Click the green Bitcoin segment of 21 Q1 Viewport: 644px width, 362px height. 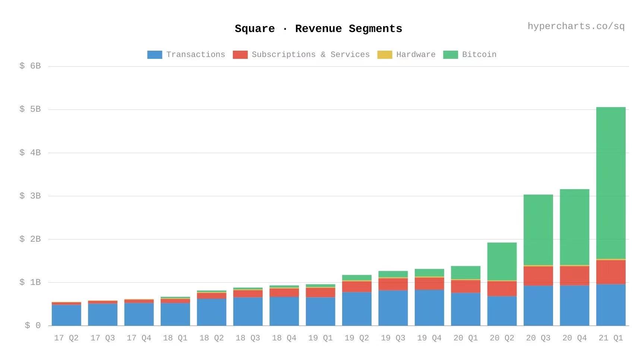point(611,182)
